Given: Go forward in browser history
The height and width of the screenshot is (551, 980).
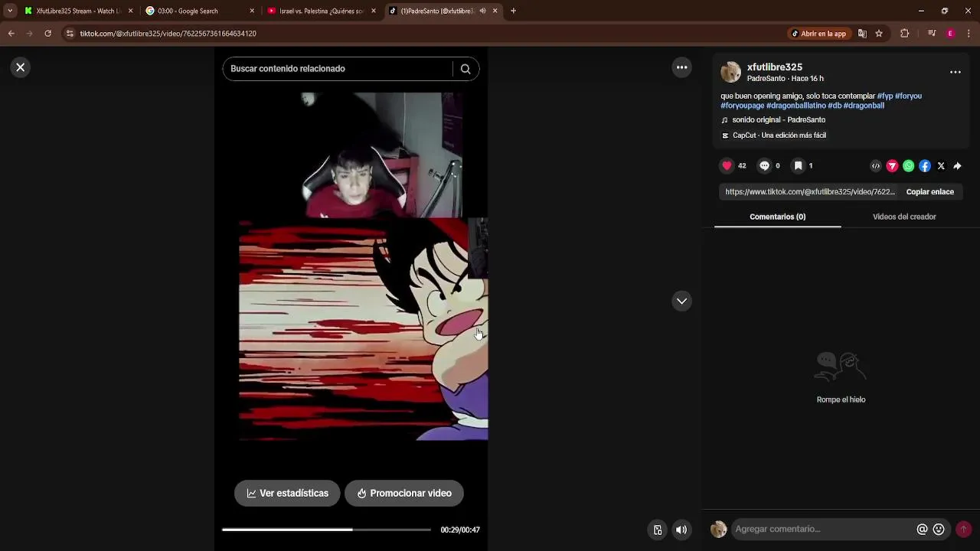Looking at the screenshot, I should coord(29,34).
